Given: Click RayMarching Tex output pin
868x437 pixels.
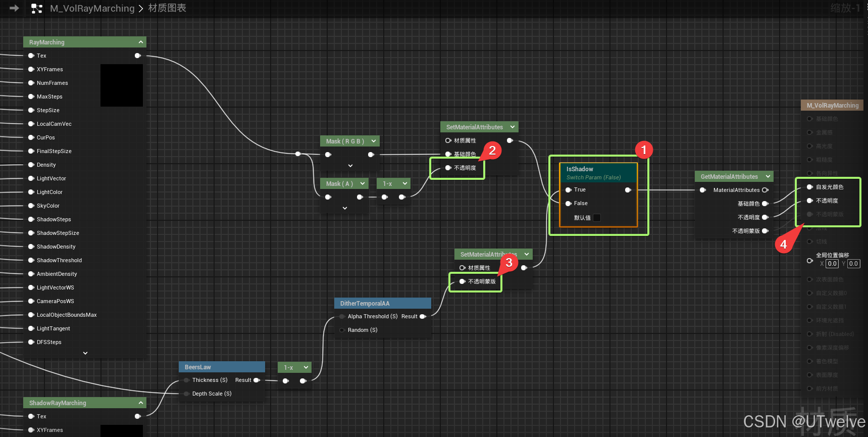Looking at the screenshot, I should (x=138, y=56).
